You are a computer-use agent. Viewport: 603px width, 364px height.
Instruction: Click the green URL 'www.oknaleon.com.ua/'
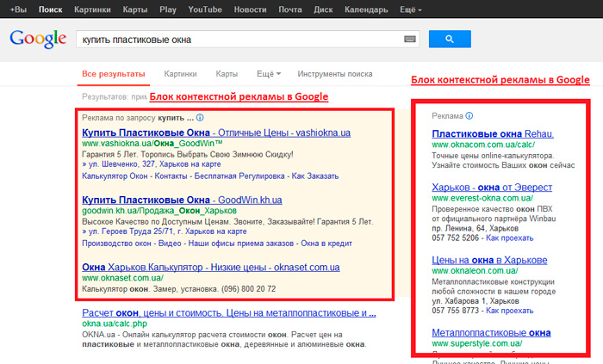475,271
